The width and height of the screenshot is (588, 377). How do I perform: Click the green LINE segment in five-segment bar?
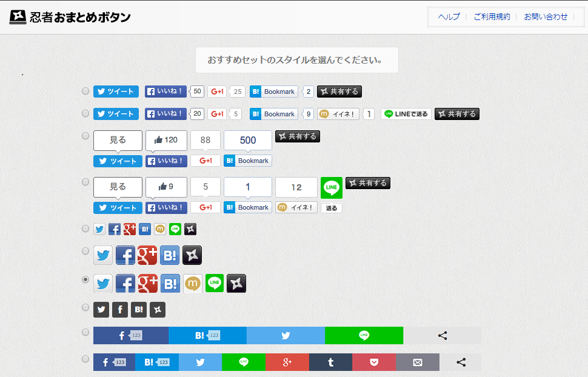[364, 335]
